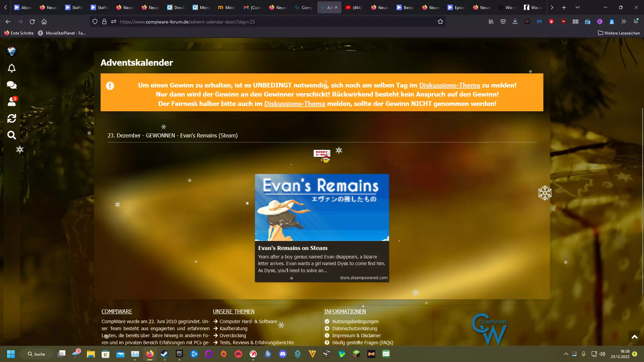Screen dimensions: 644x362
Task: Click the site lock security icon
Action: tap(104, 22)
